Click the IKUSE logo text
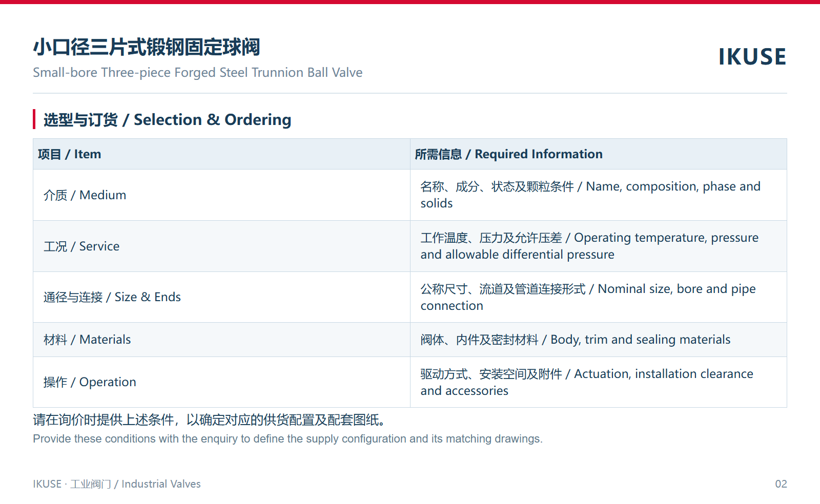The image size is (820, 504). tap(752, 57)
